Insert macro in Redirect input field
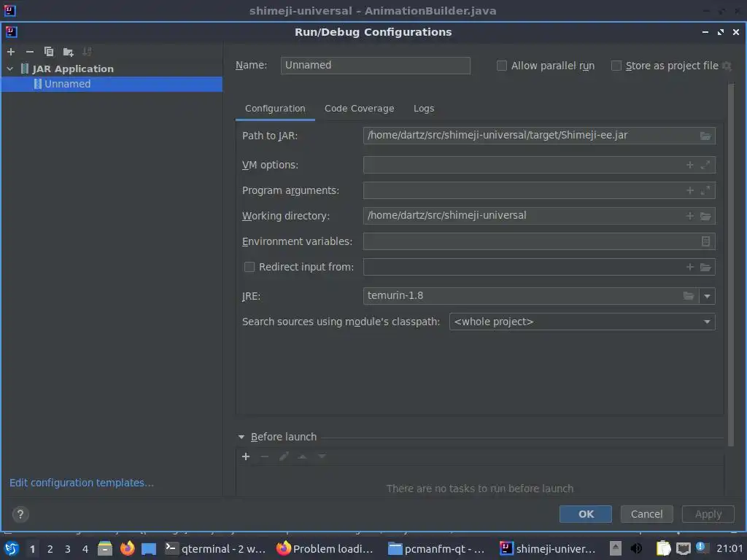The height and width of the screenshot is (560, 747). tap(690, 267)
